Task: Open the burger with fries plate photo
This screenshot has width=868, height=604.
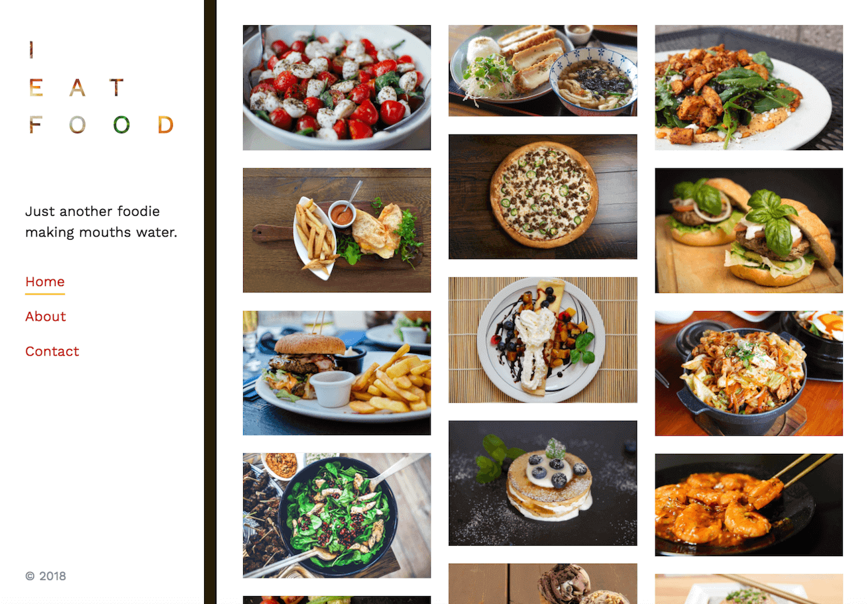Action: (x=337, y=373)
